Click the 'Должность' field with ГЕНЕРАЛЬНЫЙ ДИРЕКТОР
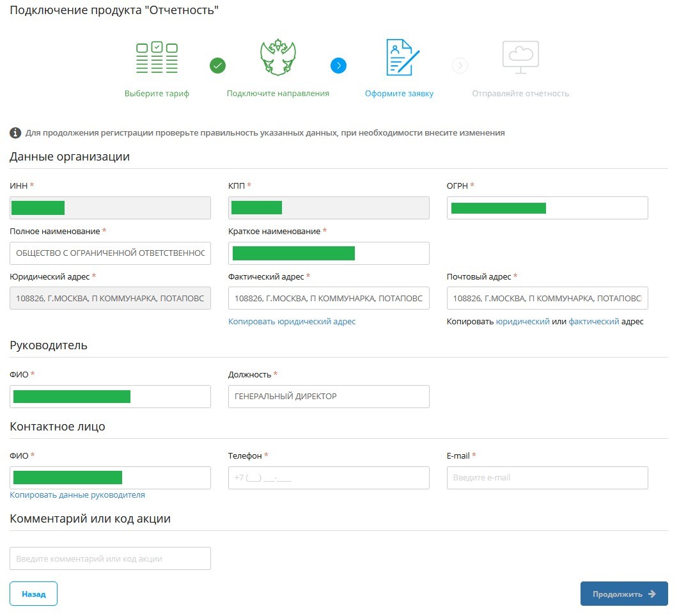The height and width of the screenshot is (616, 679). (x=329, y=397)
